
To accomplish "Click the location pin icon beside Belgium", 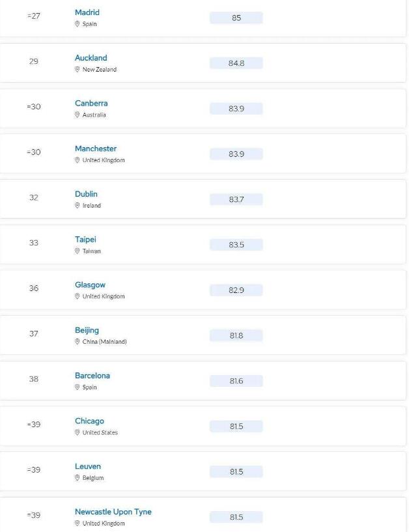I will coord(77,478).
